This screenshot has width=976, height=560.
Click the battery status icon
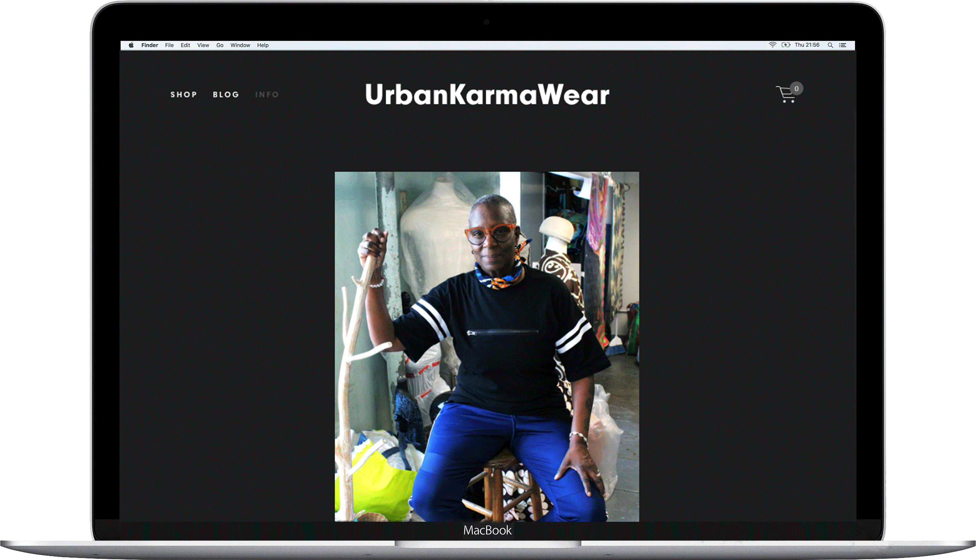tap(786, 45)
